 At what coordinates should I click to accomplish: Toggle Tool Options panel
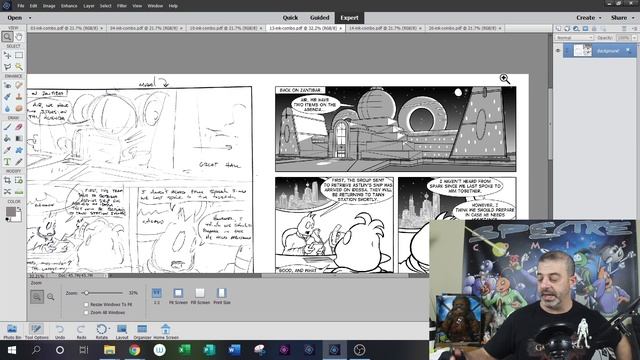tap(36, 331)
